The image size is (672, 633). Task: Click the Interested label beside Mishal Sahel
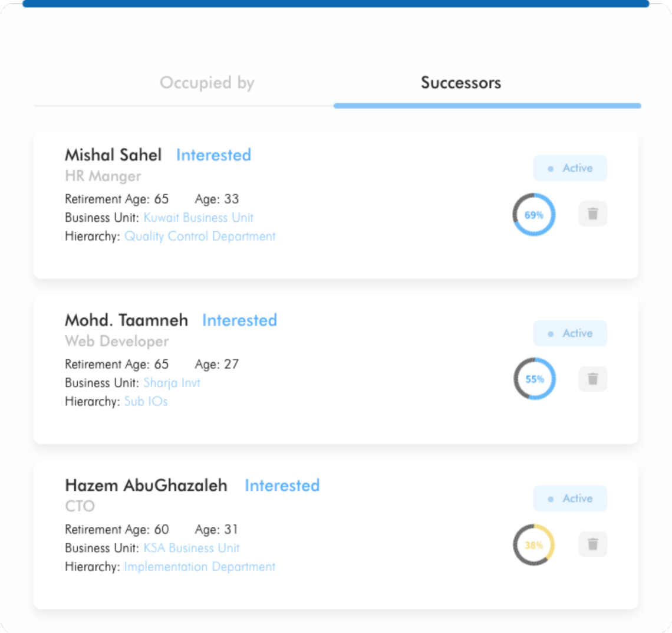click(x=213, y=155)
